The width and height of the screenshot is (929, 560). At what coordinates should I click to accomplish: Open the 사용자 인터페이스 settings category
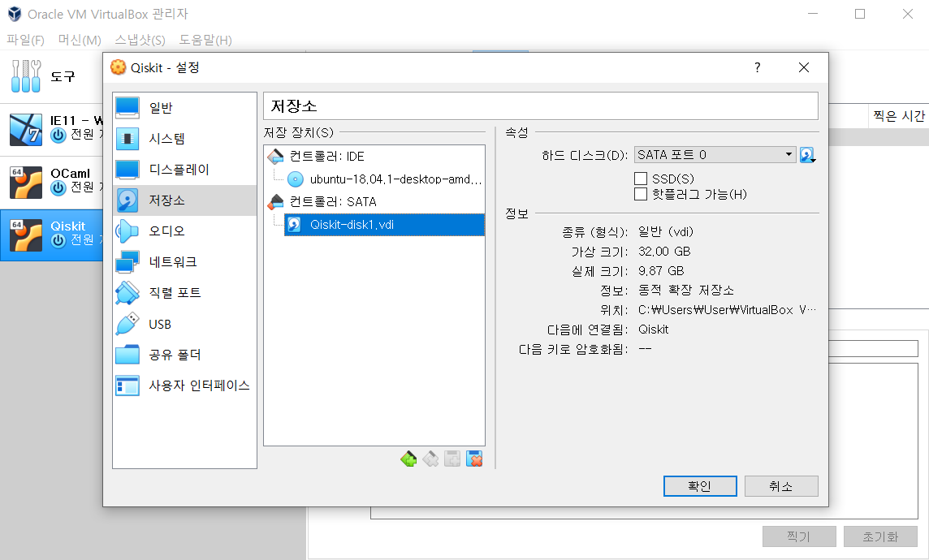[184, 386]
